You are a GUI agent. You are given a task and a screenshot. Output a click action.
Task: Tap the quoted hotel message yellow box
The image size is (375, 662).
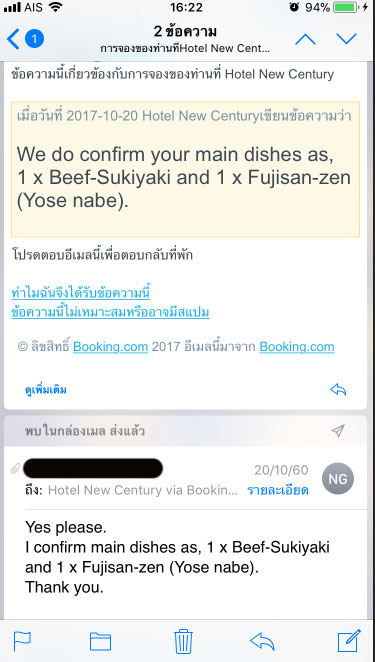point(185,169)
